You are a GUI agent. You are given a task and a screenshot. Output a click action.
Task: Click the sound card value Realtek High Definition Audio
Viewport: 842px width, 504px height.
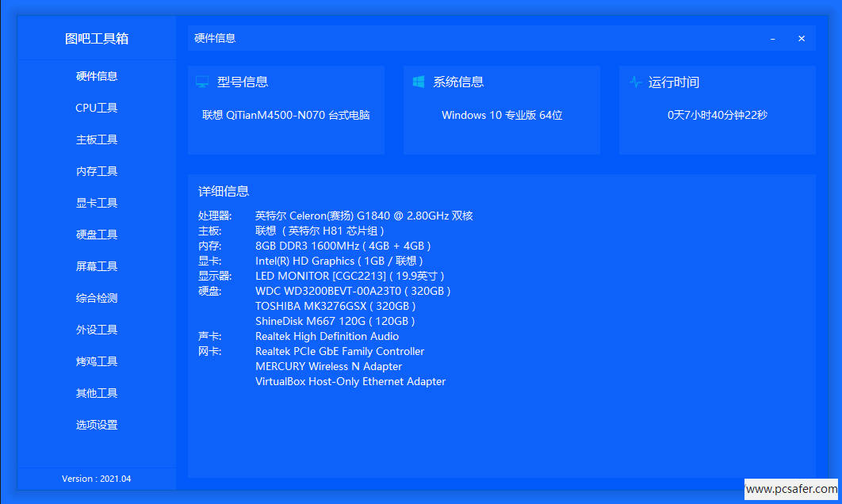327,336
